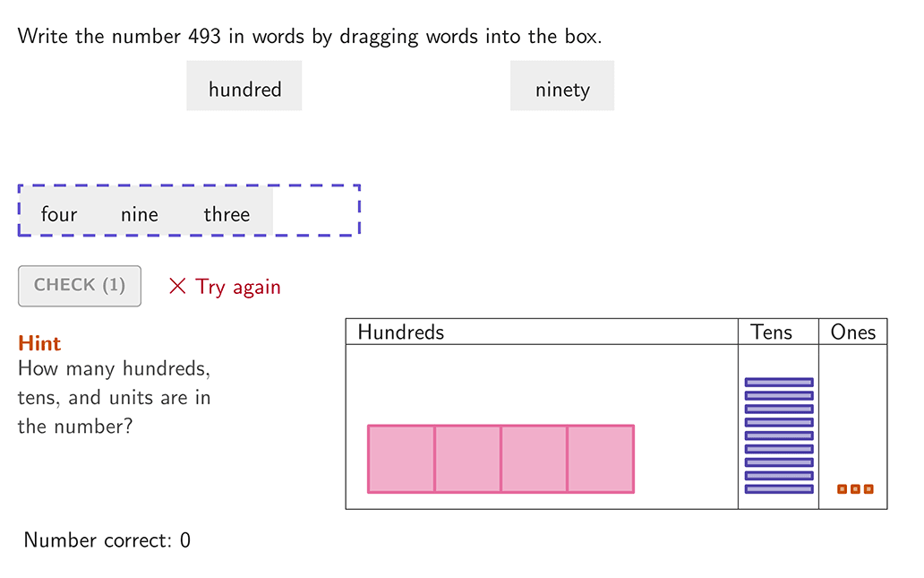The image size is (924, 578).
Task: Select the 'nine' tile in the box
Action: coord(139,213)
